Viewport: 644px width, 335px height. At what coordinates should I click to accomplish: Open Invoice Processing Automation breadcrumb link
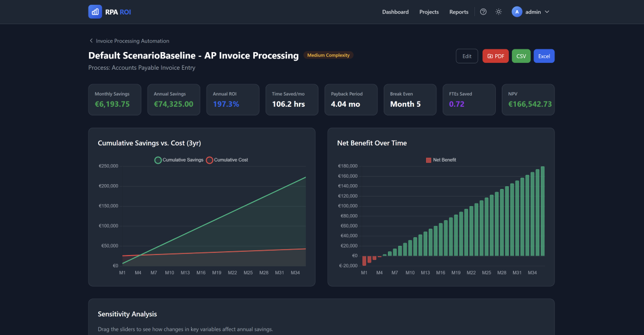[x=133, y=41]
